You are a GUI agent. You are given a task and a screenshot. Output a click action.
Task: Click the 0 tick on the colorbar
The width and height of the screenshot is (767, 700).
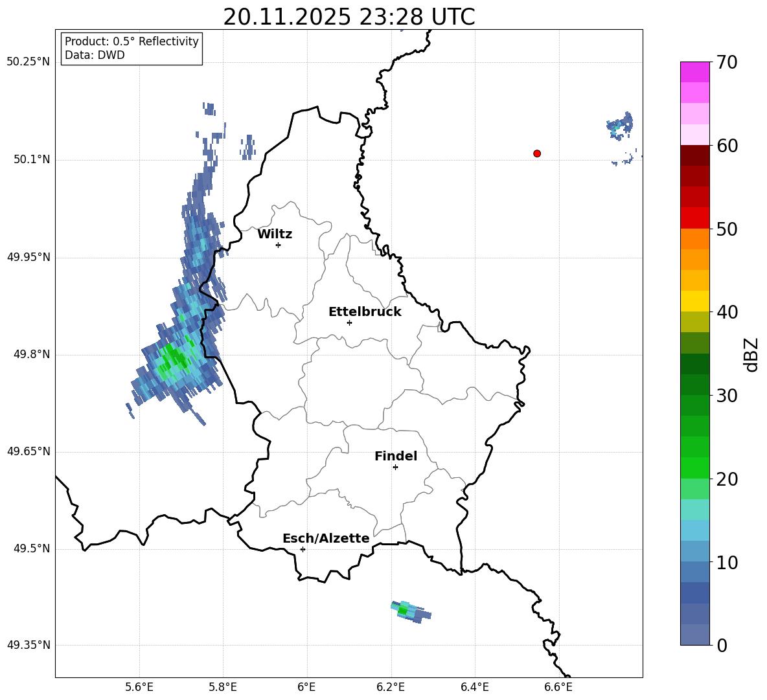722,645
